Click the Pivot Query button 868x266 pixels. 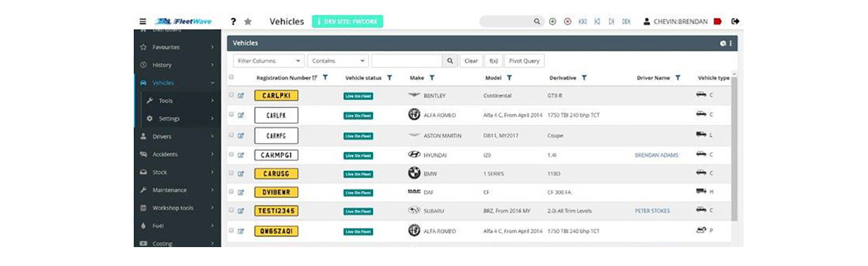point(524,61)
